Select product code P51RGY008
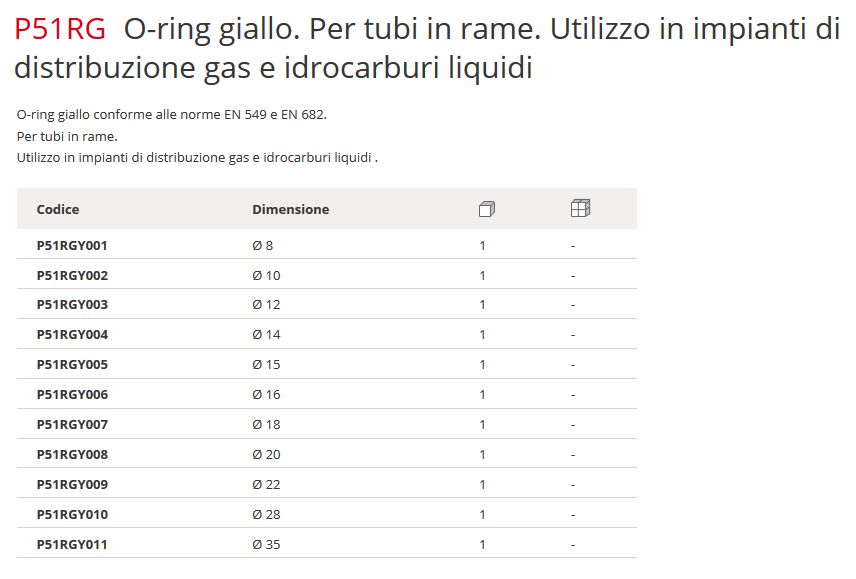Viewport: 856px width, 579px height. click(72, 455)
